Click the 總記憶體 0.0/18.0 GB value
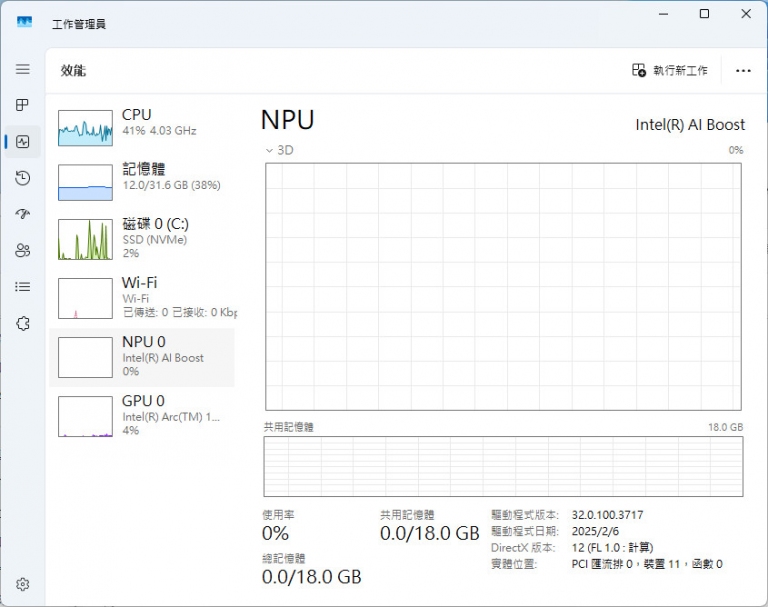This screenshot has width=768, height=607. pos(312,577)
